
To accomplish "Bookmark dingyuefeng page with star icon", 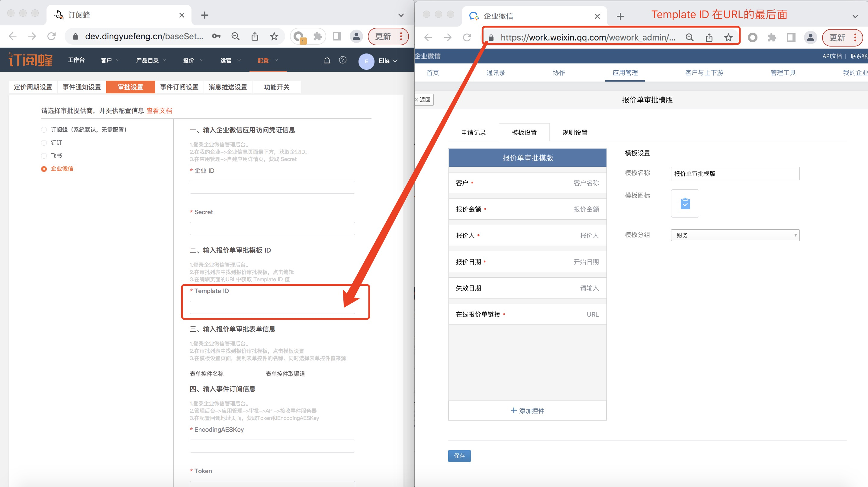I will 274,36.
